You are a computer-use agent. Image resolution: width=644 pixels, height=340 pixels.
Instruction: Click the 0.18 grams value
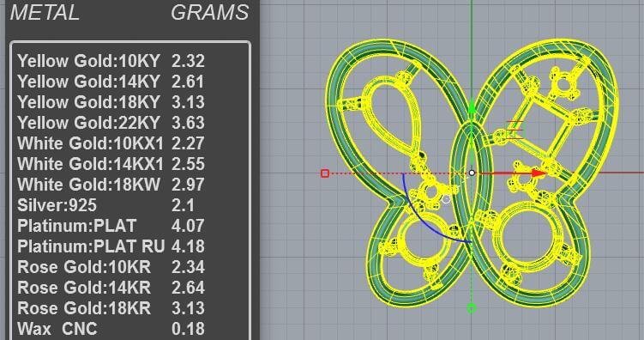[x=188, y=329]
